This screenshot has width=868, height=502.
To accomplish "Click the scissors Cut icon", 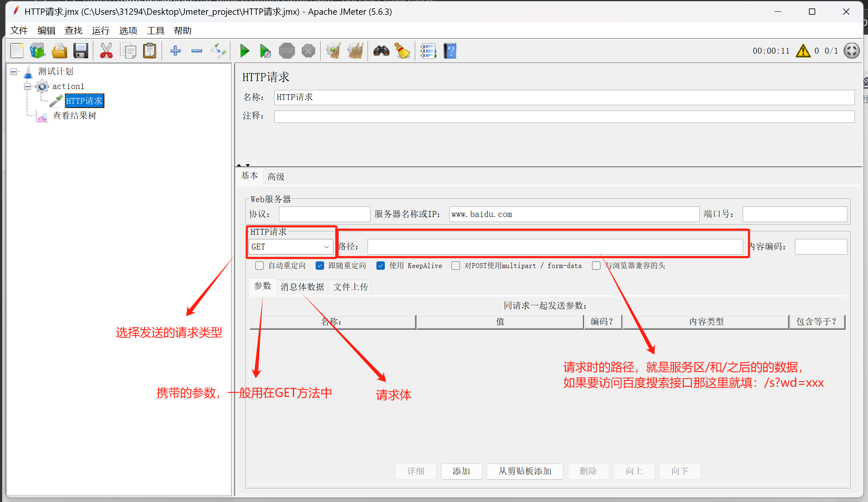I will coord(106,51).
